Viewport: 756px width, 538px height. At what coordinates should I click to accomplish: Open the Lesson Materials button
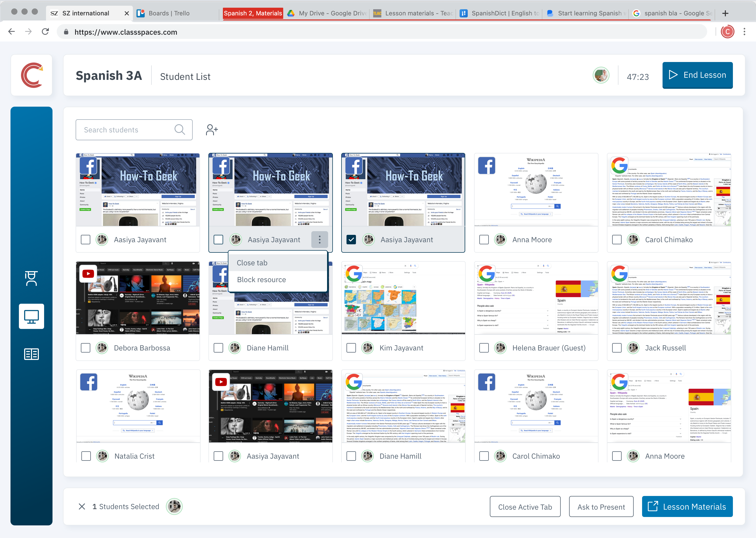tap(687, 506)
